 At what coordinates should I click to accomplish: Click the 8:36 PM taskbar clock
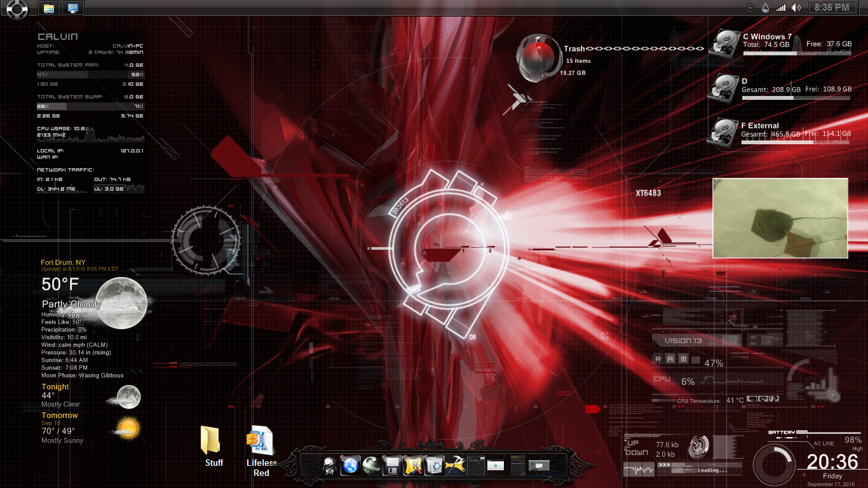[832, 8]
